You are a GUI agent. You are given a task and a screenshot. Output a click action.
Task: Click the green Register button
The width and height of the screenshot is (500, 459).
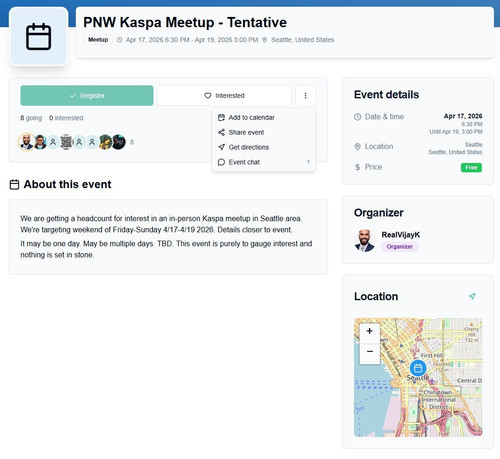(x=87, y=96)
